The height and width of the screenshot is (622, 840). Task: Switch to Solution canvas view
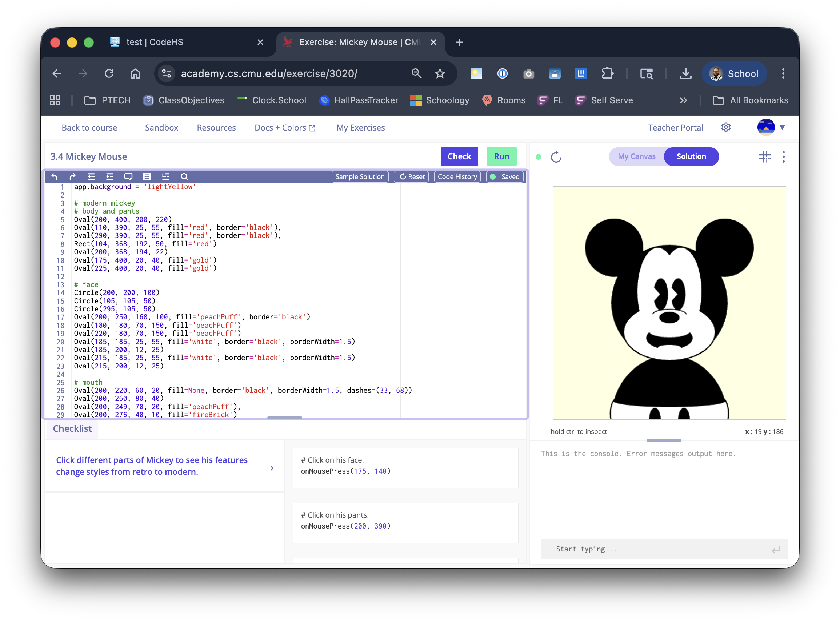(x=691, y=156)
